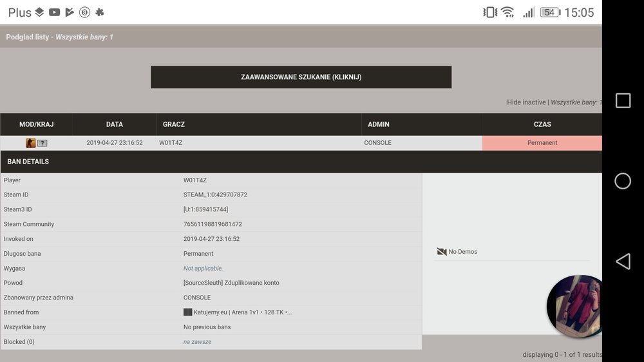Open Steam Community ID 76561198819681472

pyautogui.click(x=213, y=224)
